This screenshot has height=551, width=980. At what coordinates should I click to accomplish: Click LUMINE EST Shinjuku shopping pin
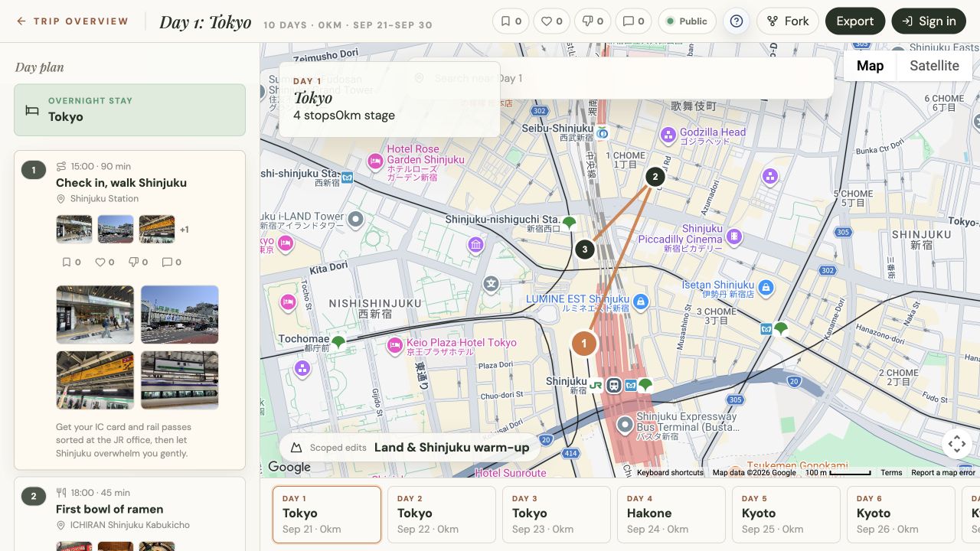[x=642, y=302]
